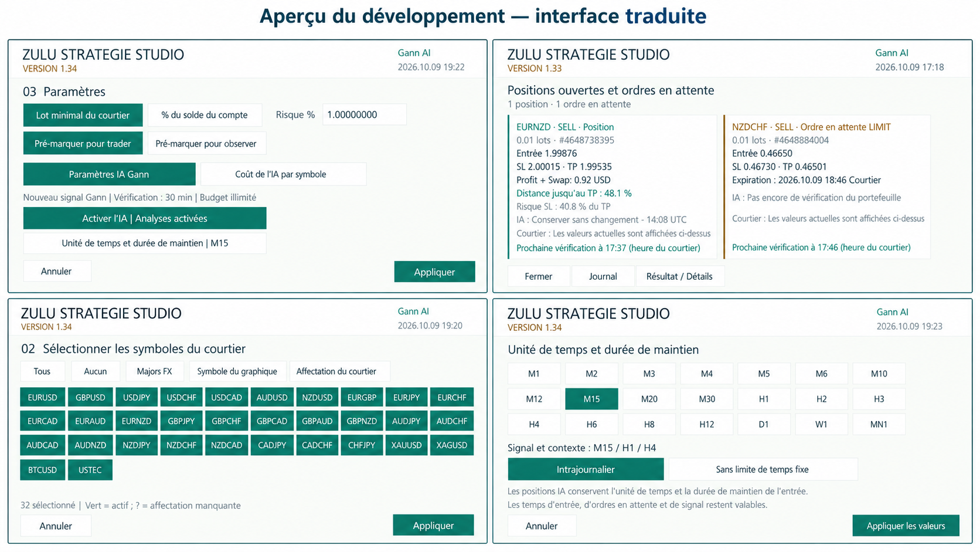980x552 pixels.
Task: Select the MN1 timeframe
Action: [x=879, y=424]
